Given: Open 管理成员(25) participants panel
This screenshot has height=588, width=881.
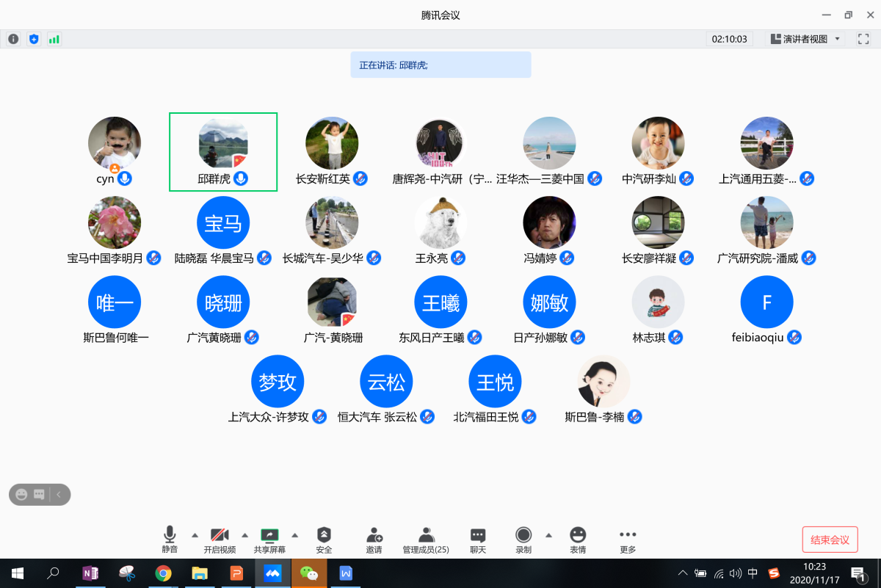Looking at the screenshot, I should [426, 540].
